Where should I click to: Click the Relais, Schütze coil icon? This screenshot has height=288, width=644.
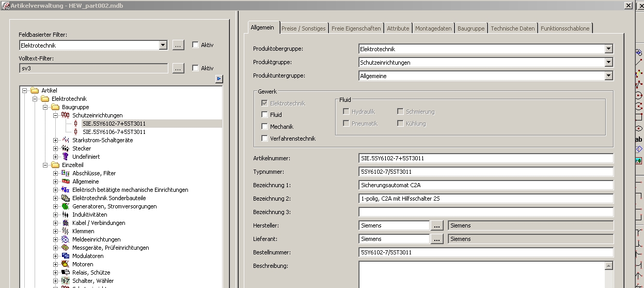[x=66, y=272]
